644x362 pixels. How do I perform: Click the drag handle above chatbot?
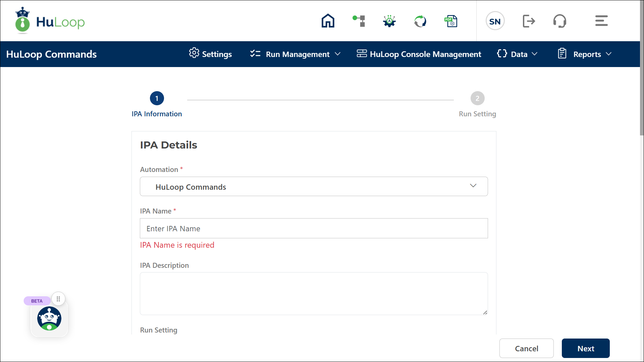tap(58, 299)
